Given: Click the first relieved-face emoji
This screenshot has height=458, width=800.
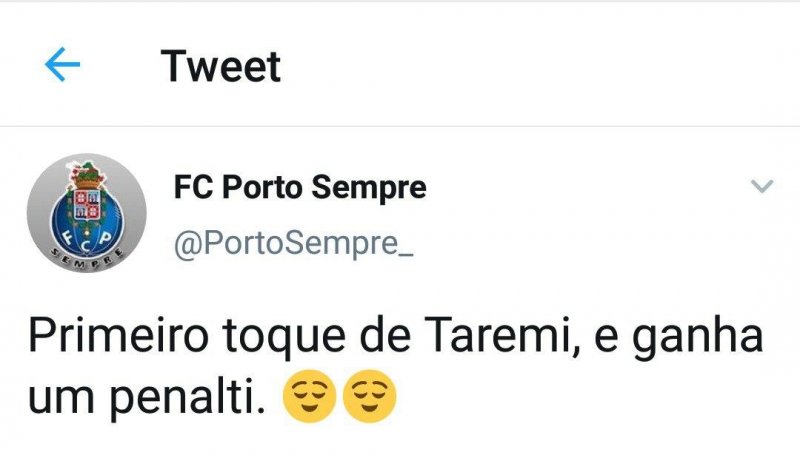Looking at the screenshot, I should coord(310,397).
